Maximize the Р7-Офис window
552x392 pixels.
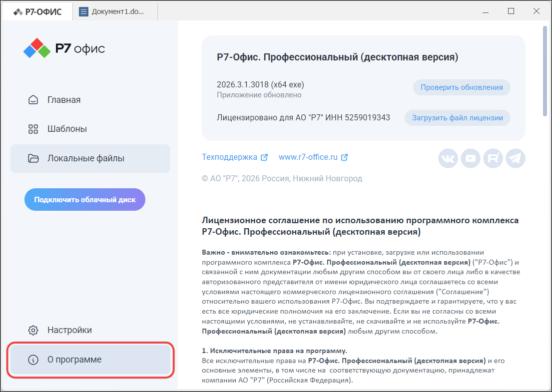(x=511, y=11)
